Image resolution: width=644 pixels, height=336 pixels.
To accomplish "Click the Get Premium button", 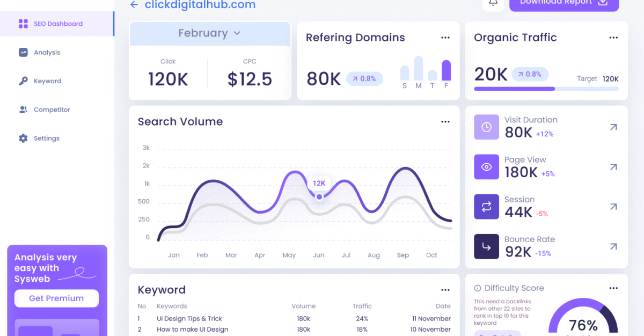I will pyautogui.click(x=56, y=298).
